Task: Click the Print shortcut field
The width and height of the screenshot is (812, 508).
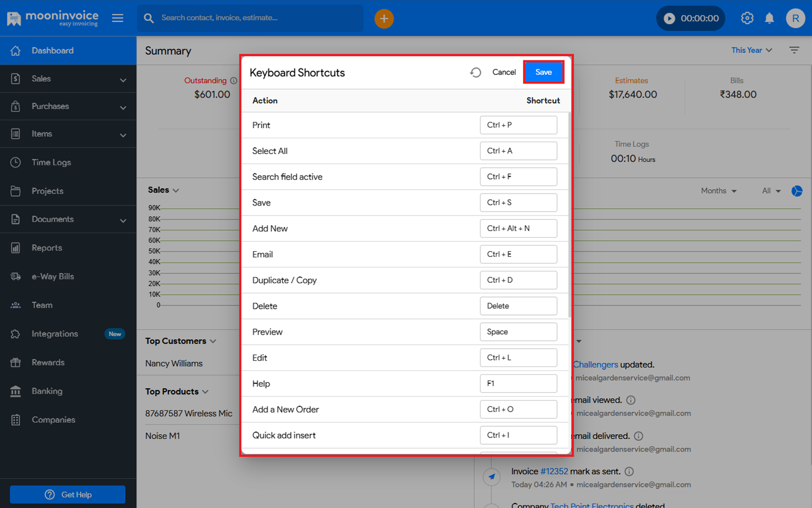Action: tap(518, 125)
